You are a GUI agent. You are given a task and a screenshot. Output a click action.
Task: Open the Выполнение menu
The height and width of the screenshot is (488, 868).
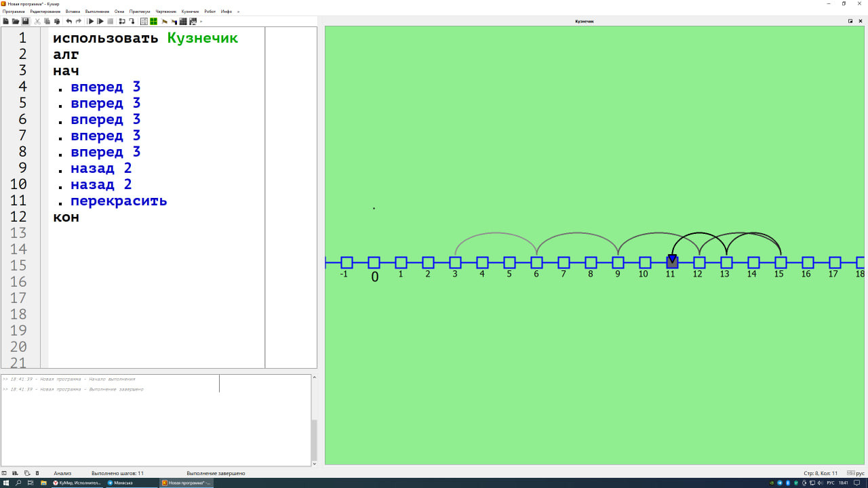coord(97,12)
